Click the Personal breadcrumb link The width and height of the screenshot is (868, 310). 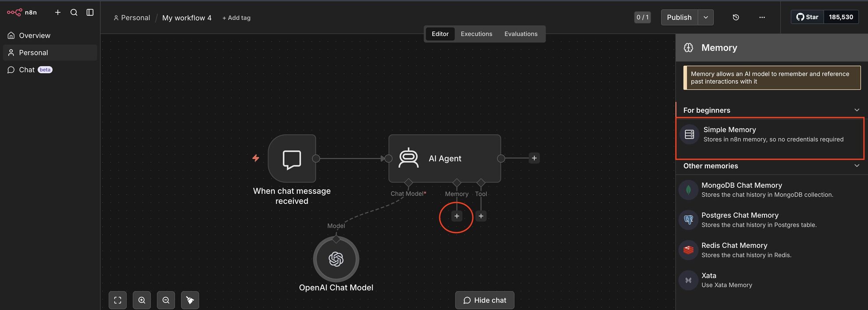132,18
